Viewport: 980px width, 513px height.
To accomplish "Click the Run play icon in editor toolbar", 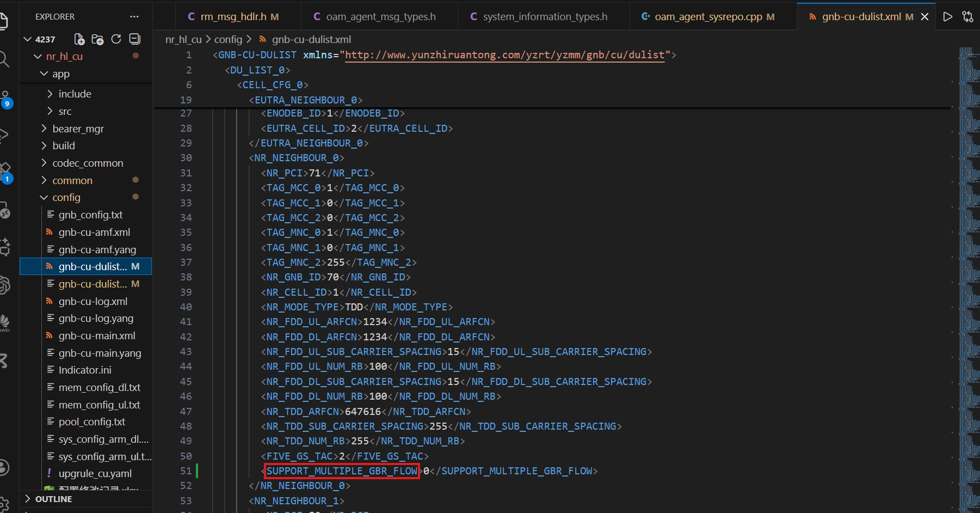I will coord(947,17).
